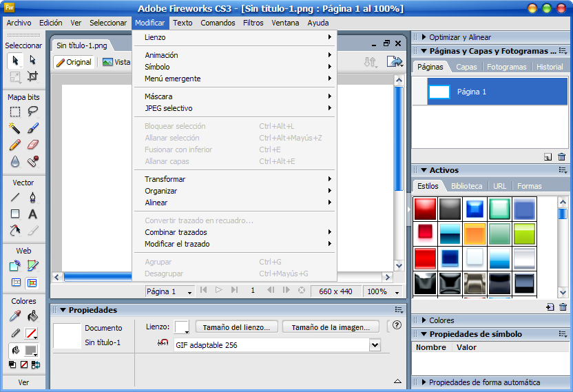Delete page using the Pages panel trash icon
The image size is (573, 392).
[x=562, y=157]
